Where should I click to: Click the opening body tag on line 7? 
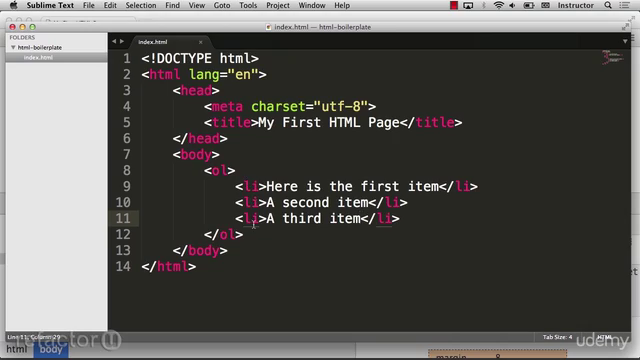click(x=196, y=154)
